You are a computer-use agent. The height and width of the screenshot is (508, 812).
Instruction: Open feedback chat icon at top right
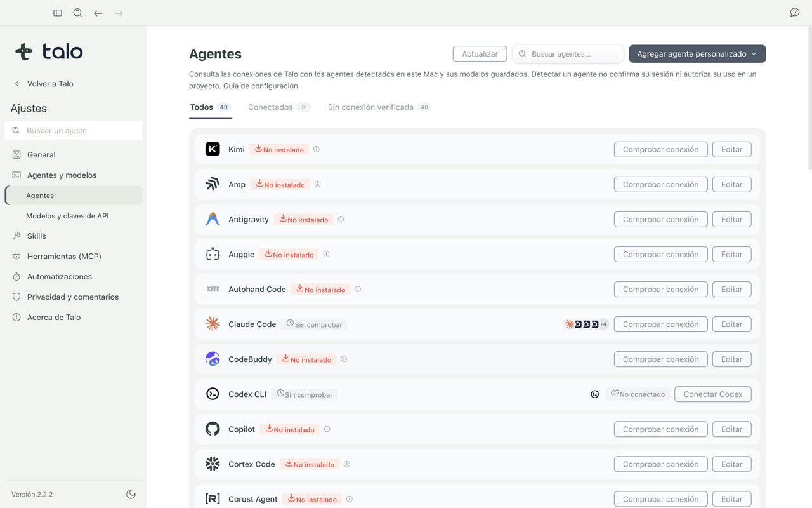pyautogui.click(x=795, y=13)
